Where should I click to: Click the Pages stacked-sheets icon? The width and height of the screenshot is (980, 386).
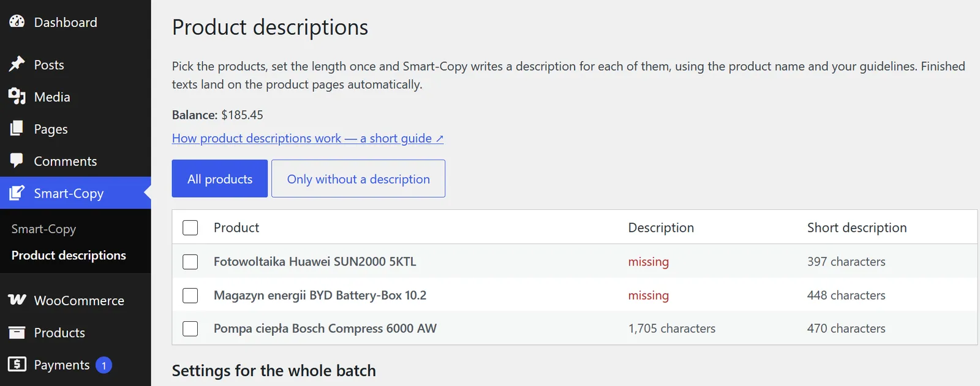tap(17, 128)
